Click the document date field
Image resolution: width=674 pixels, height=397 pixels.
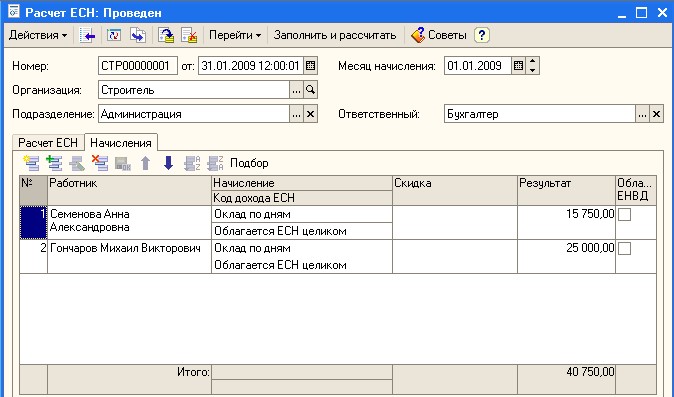(251, 66)
